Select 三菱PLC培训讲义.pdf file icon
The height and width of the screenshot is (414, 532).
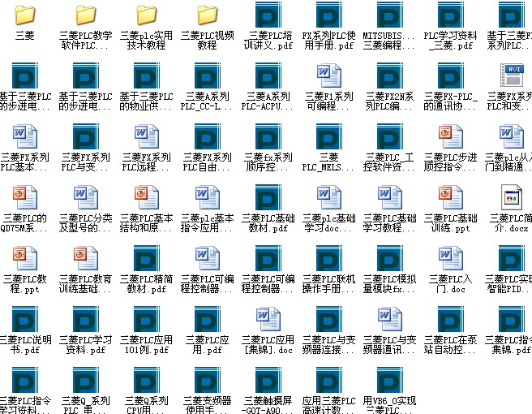tap(268, 16)
